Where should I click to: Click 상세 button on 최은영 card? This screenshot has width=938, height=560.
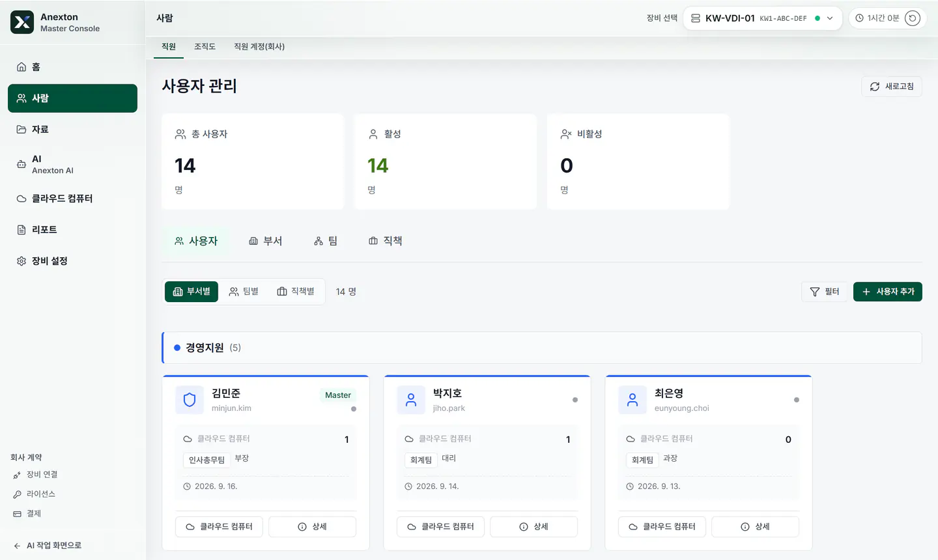[x=756, y=527]
